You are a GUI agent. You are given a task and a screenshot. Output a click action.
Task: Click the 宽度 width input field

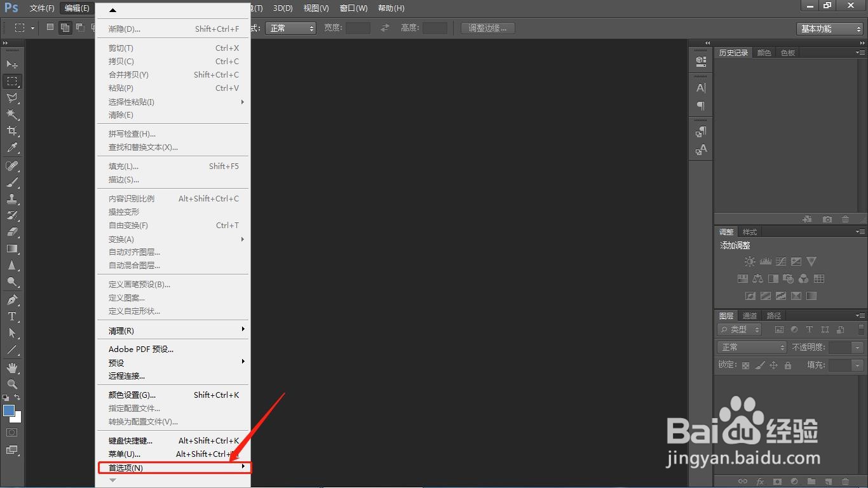358,28
